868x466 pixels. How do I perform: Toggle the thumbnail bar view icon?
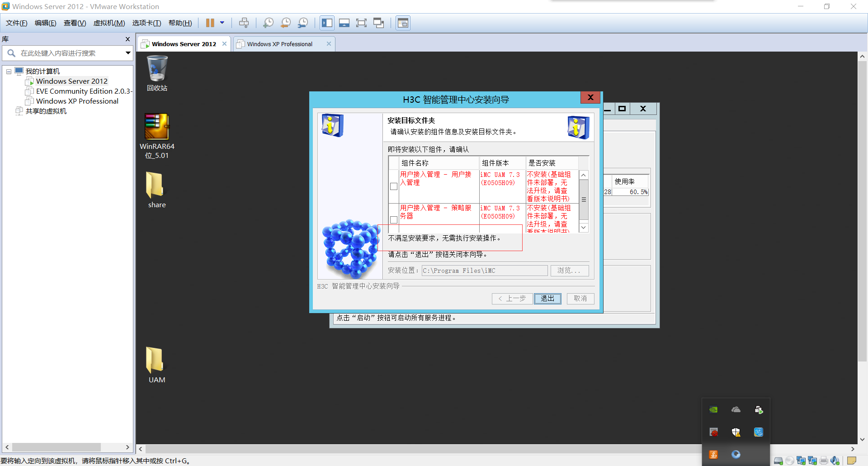pos(344,23)
